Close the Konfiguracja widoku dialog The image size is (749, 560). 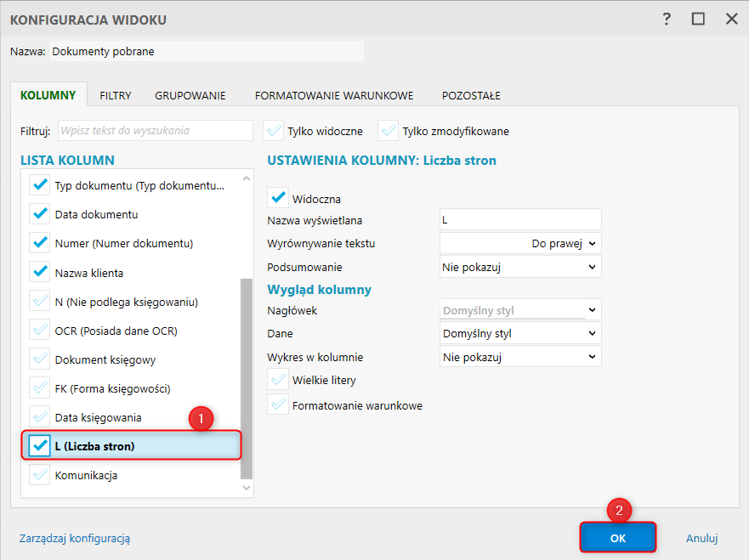[x=730, y=19]
